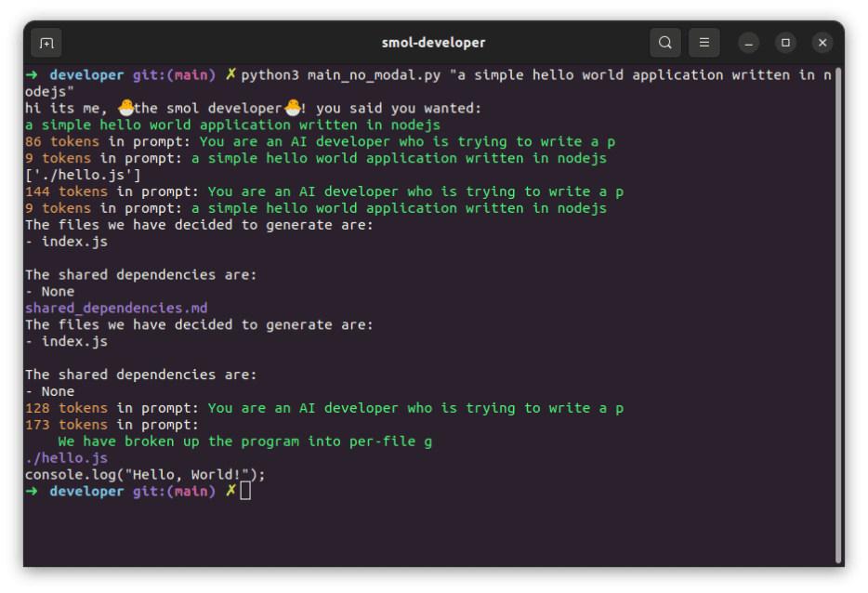Activate the search magnifier icon
This screenshot has width=868, height=593.
pyautogui.click(x=664, y=42)
